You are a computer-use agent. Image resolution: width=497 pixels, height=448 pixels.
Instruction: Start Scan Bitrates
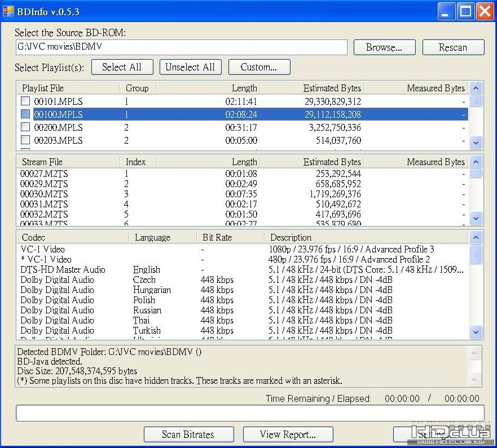(x=188, y=434)
